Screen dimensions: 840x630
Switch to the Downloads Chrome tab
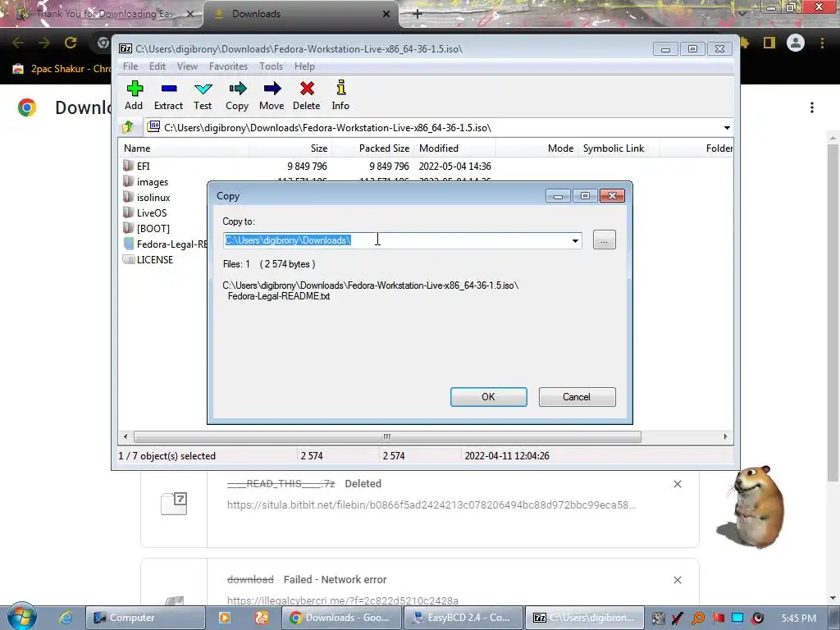(x=300, y=14)
